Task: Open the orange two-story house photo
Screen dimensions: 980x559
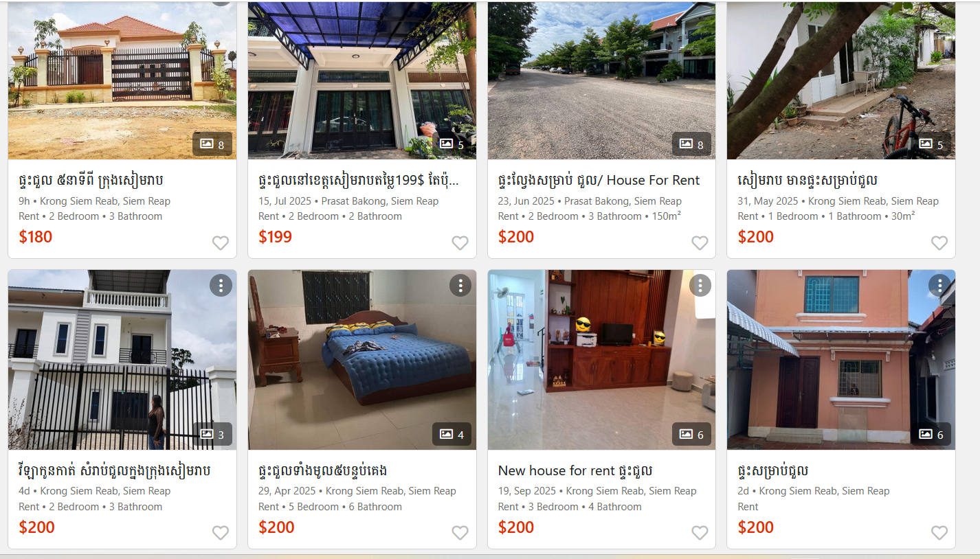Action: [x=841, y=360]
